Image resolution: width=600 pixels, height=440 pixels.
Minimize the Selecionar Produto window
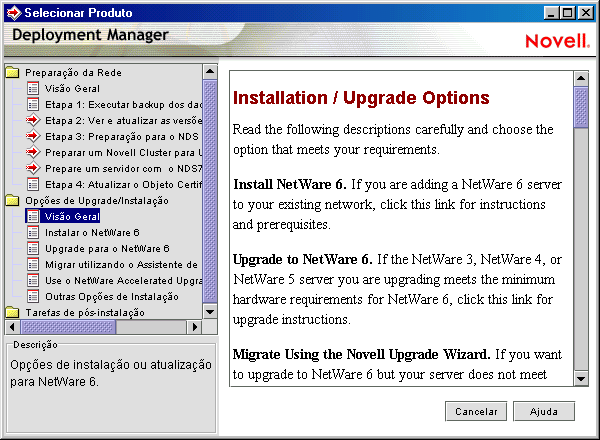pos(551,13)
